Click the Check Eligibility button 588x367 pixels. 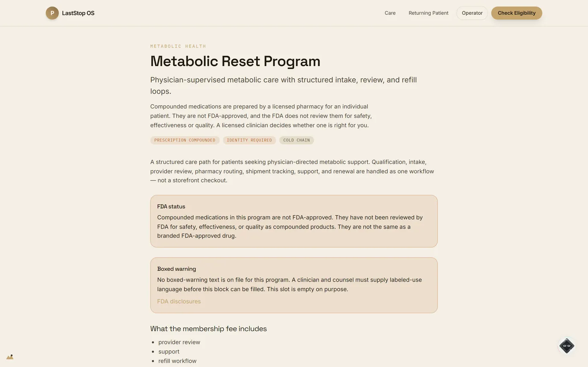tap(517, 13)
